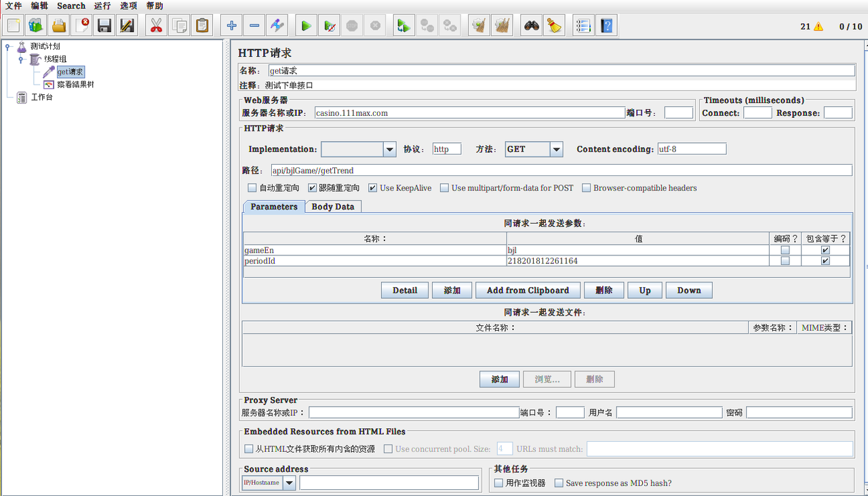Open search with the binoculars icon
The height and width of the screenshot is (496, 868).
pos(532,26)
